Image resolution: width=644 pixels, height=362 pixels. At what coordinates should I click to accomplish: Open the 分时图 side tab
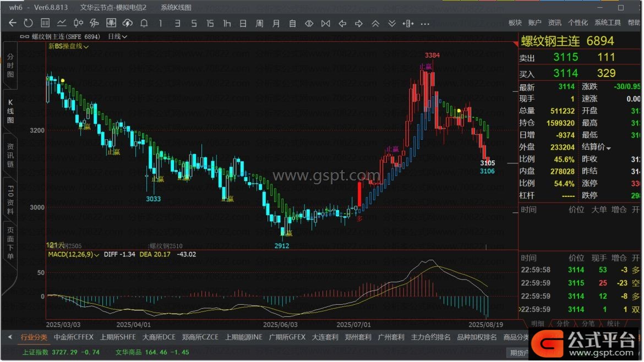coord(10,66)
